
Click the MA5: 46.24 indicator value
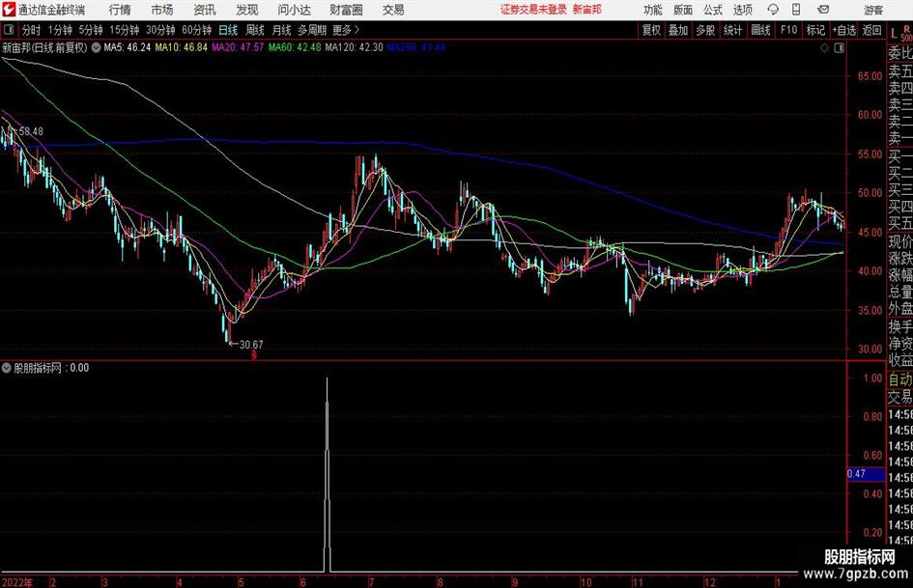coord(127,47)
